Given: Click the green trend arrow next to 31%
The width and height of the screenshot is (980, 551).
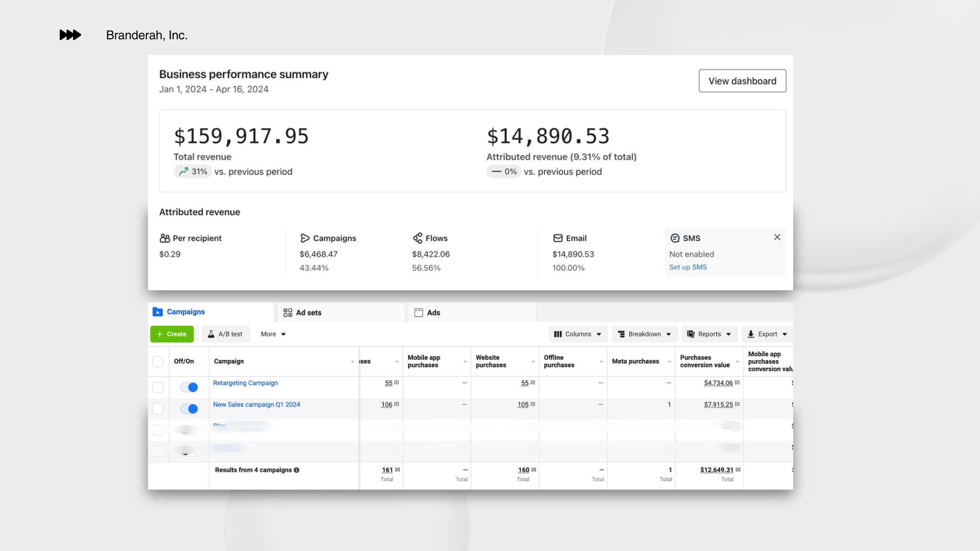Looking at the screenshot, I should tap(183, 171).
